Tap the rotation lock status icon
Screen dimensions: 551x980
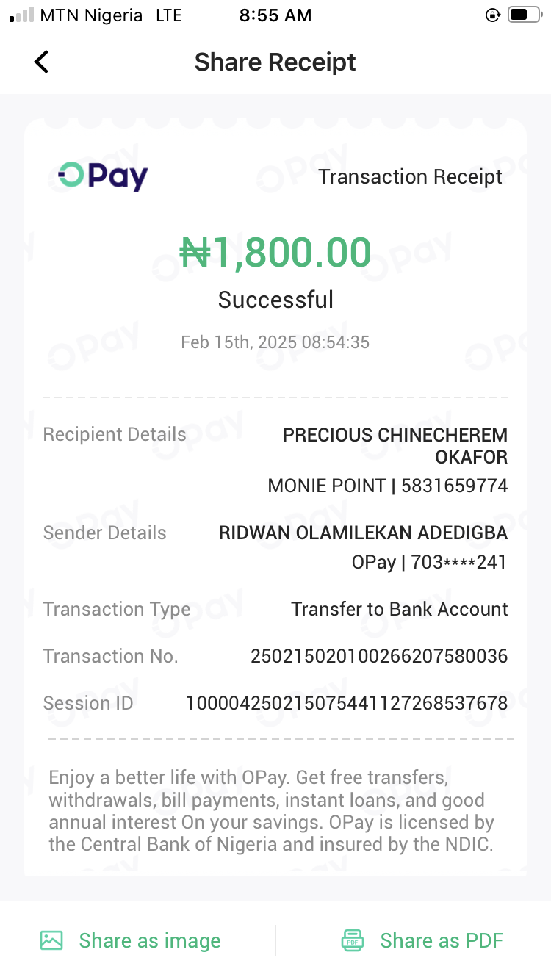click(x=493, y=15)
